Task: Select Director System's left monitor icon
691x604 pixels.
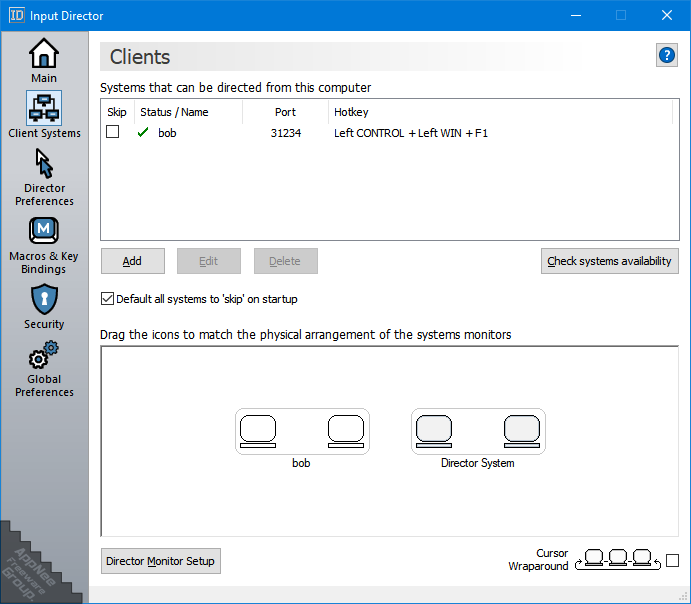Action: point(434,431)
